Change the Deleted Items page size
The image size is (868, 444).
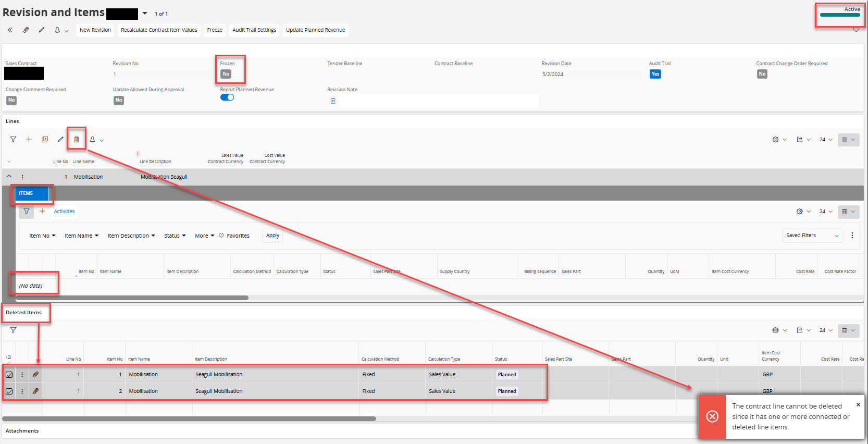826,330
